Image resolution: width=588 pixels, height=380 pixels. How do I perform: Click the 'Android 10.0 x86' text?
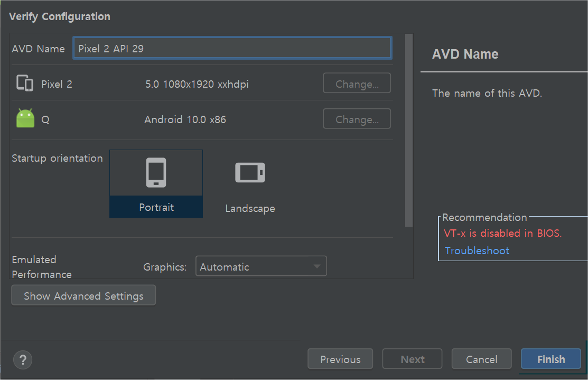[185, 119]
